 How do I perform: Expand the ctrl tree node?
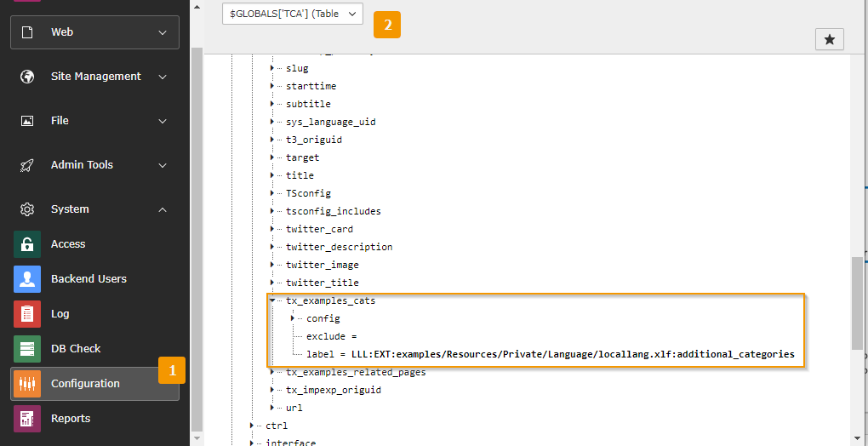(x=253, y=426)
